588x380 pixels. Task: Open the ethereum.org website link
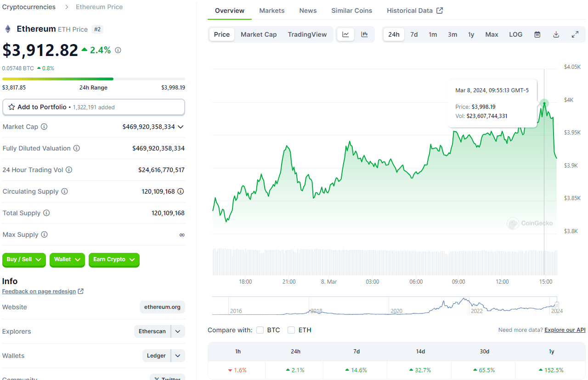coord(162,307)
